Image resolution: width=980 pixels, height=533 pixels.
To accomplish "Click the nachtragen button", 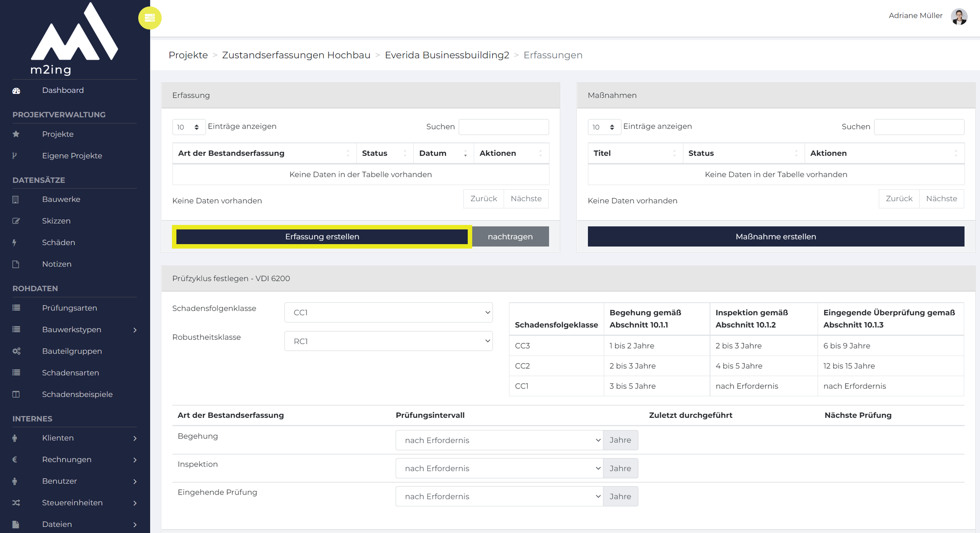I will click(x=510, y=237).
